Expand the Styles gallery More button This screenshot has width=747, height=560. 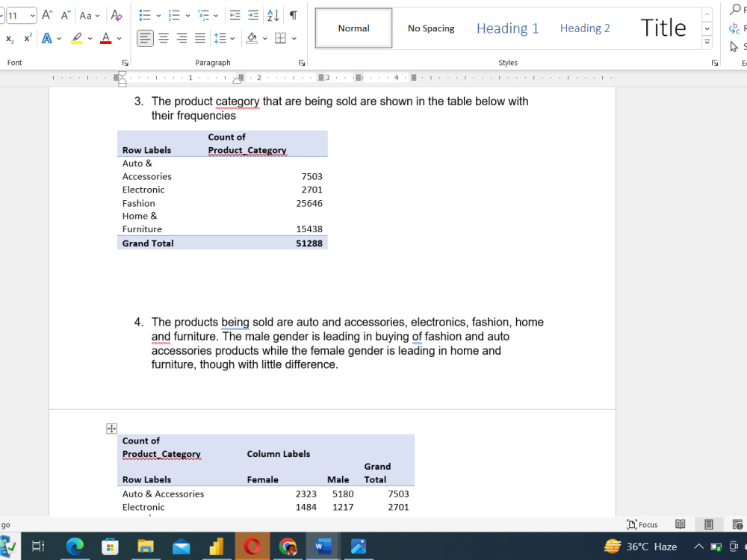pos(707,42)
